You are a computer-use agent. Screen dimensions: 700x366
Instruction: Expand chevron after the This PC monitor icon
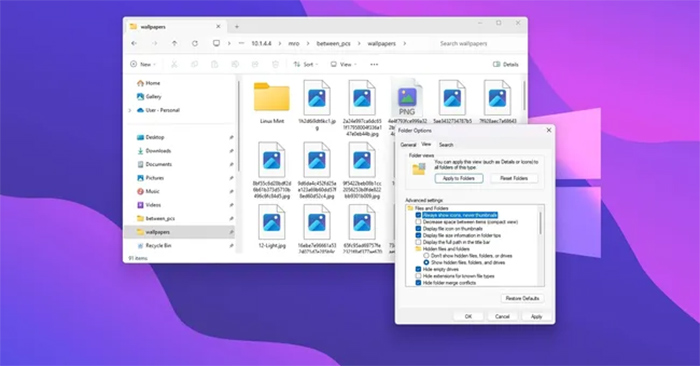[x=229, y=44]
